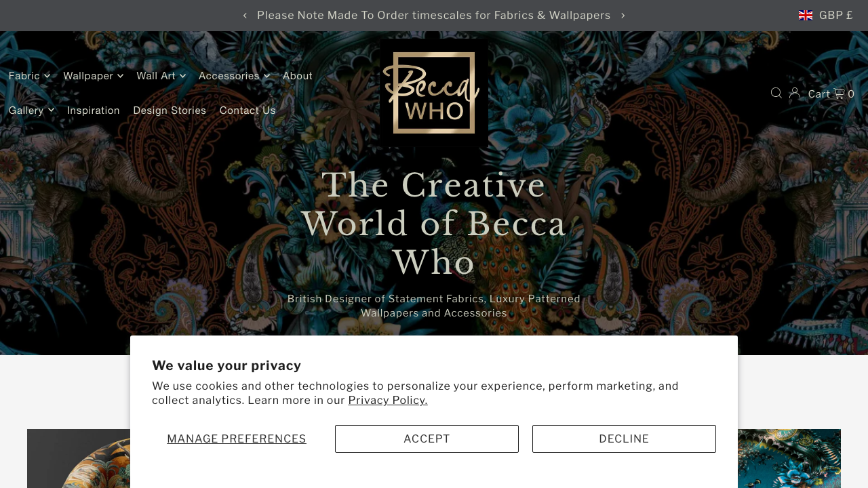The width and height of the screenshot is (868, 488).
Task: Click Manage Preferences
Action: [236, 439]
